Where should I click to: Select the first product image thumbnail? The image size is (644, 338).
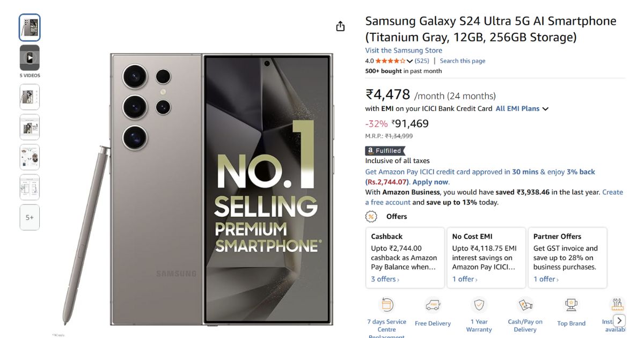[30, 27]
